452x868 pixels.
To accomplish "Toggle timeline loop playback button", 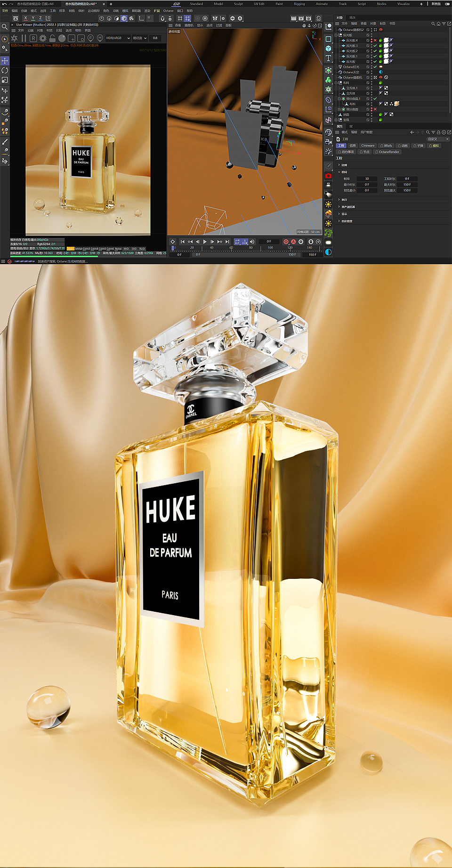I will pyautogui.click(x=237, y=242).
